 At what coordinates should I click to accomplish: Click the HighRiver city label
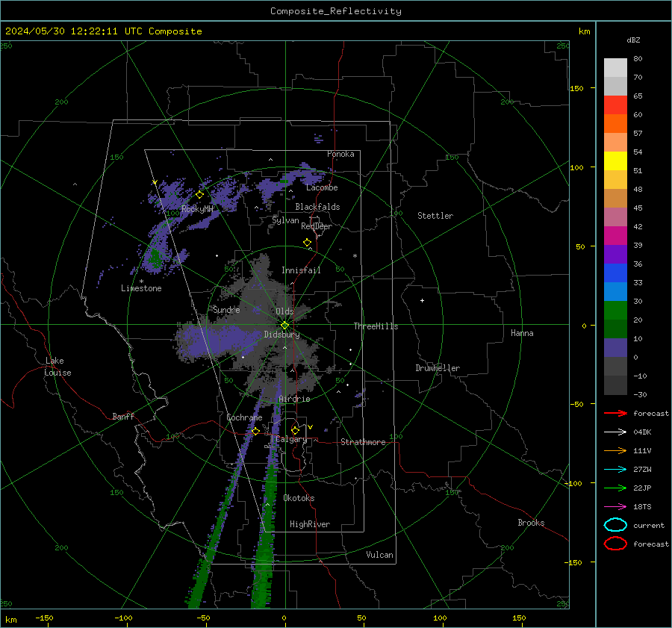tap(310, 524)
